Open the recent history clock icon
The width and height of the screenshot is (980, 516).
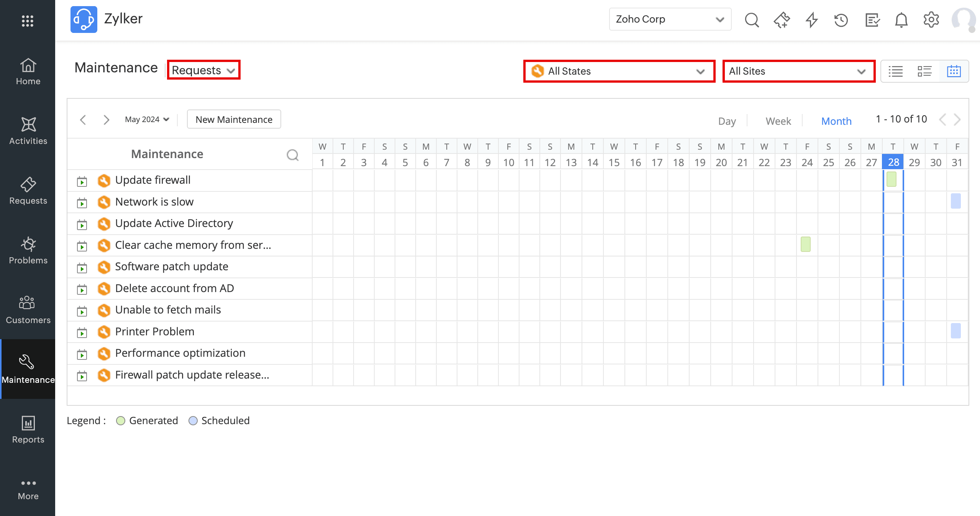tap(841, 20)
